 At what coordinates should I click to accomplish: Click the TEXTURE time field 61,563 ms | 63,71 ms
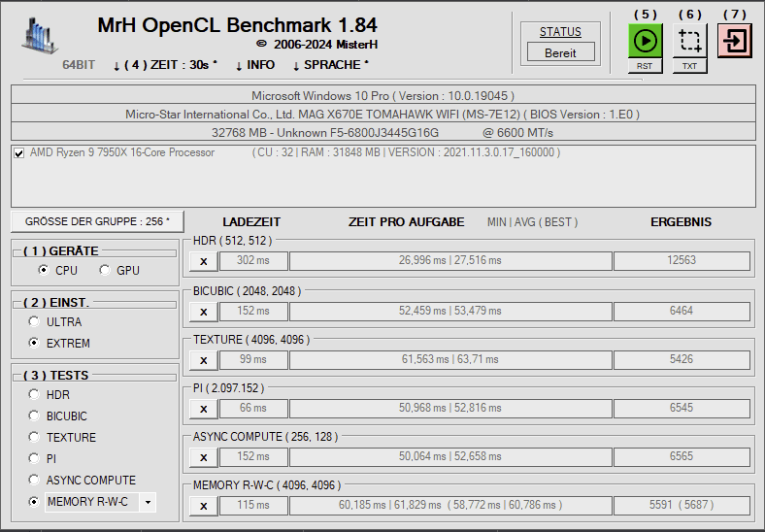450,360
